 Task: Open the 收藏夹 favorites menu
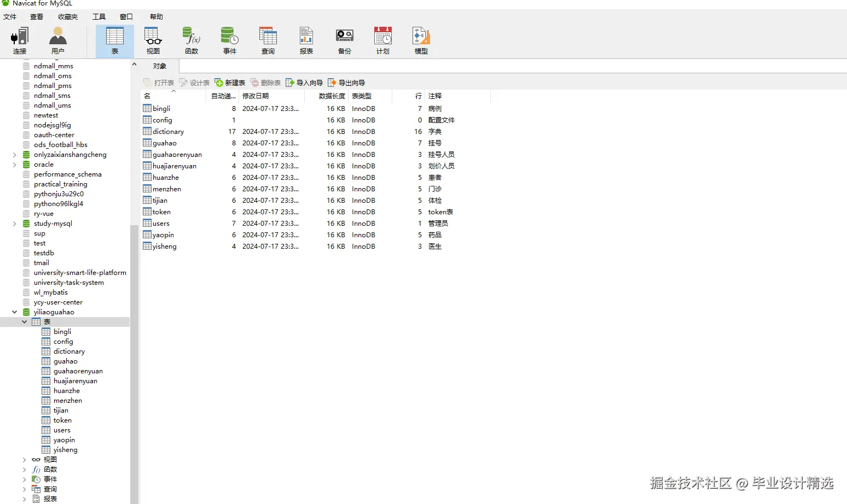click(x=68, y=17)
